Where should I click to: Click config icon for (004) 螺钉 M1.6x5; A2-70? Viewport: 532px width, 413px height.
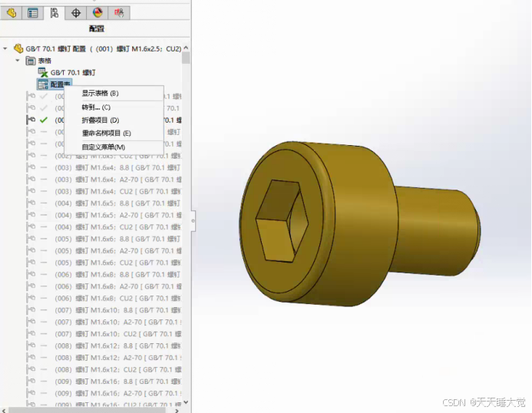click(x=31, y=215)
